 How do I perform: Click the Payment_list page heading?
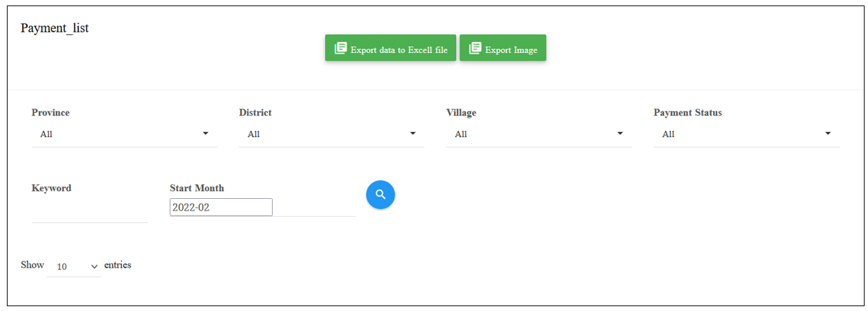pyautogui.click(x=54, y=28)
